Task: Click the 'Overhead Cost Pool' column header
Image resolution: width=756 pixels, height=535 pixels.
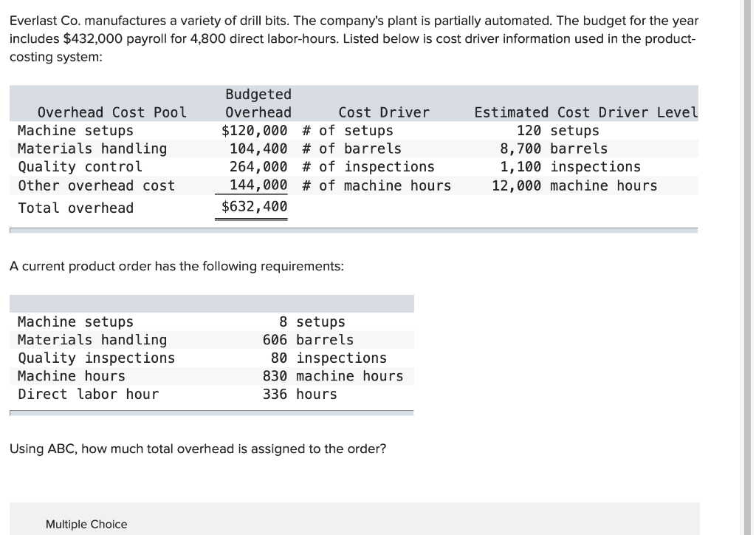Action: [x=112, y=112]
